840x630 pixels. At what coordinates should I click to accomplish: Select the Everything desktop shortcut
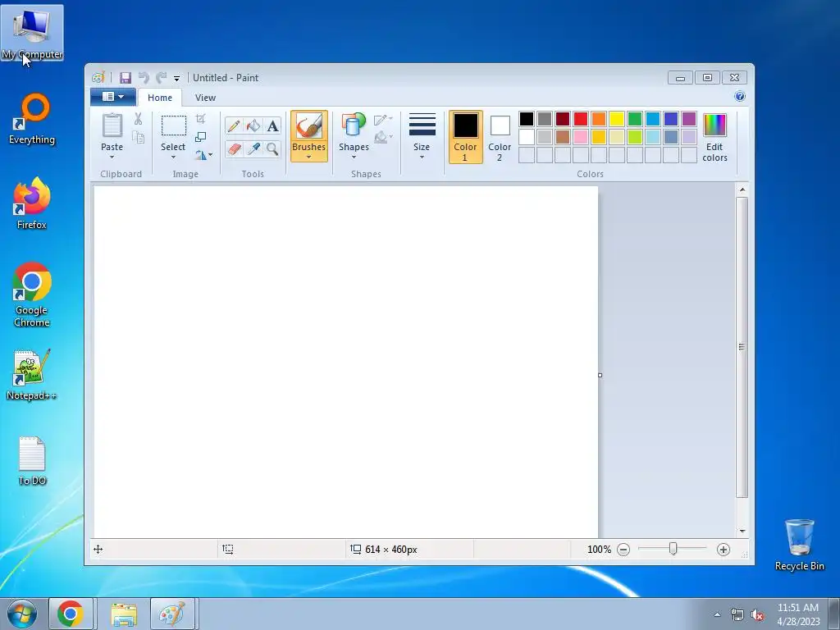click(x=32, y=119)
